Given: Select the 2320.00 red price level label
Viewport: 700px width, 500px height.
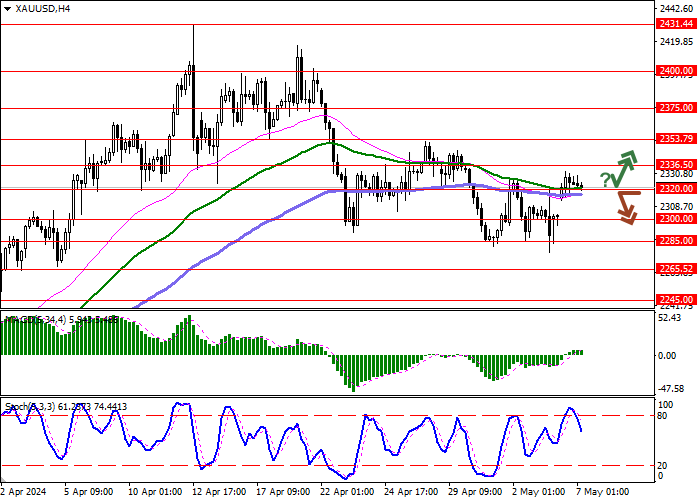Looking at the screenshot, I should (676, 189).
